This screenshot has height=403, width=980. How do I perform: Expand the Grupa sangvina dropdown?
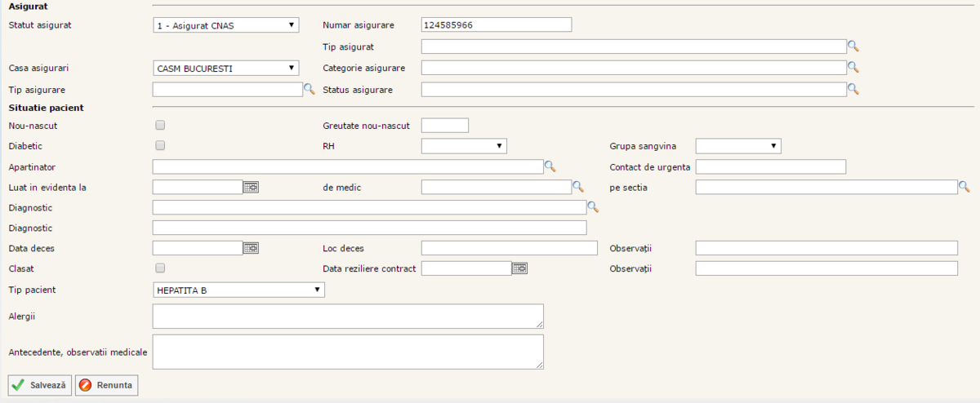pyautogui.click(x=738, y=146)
